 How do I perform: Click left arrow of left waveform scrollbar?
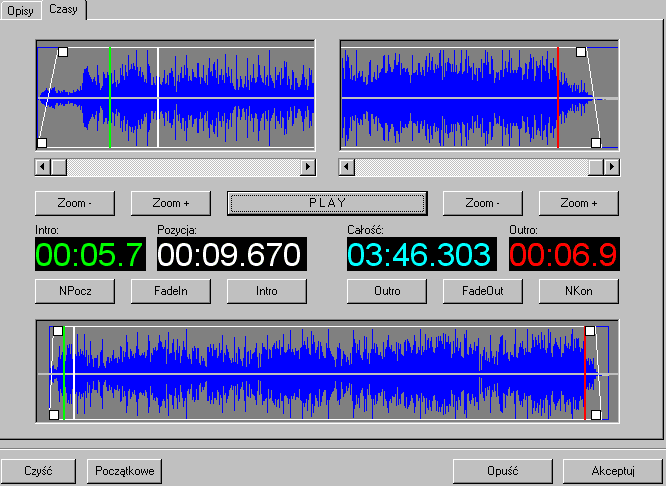42,167
